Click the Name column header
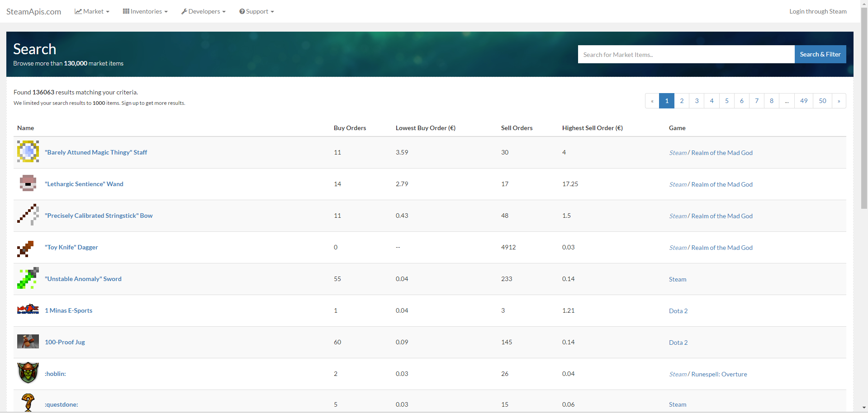 point(26,128)
